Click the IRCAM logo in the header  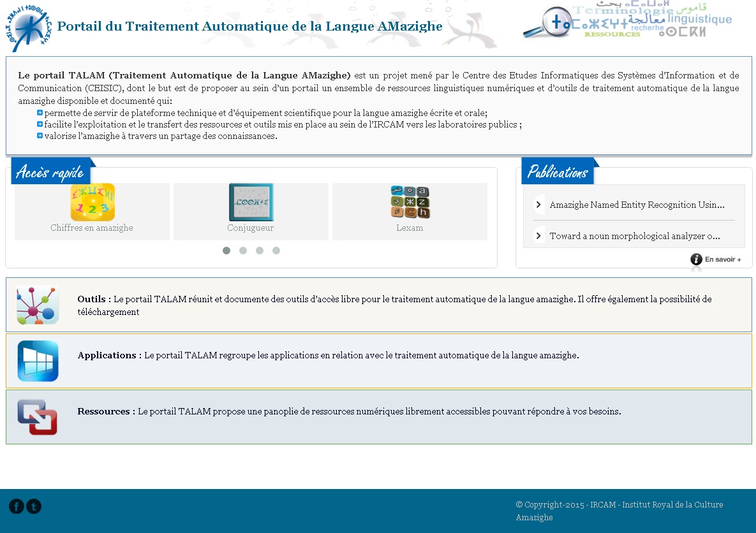click(x=27, y=27)
